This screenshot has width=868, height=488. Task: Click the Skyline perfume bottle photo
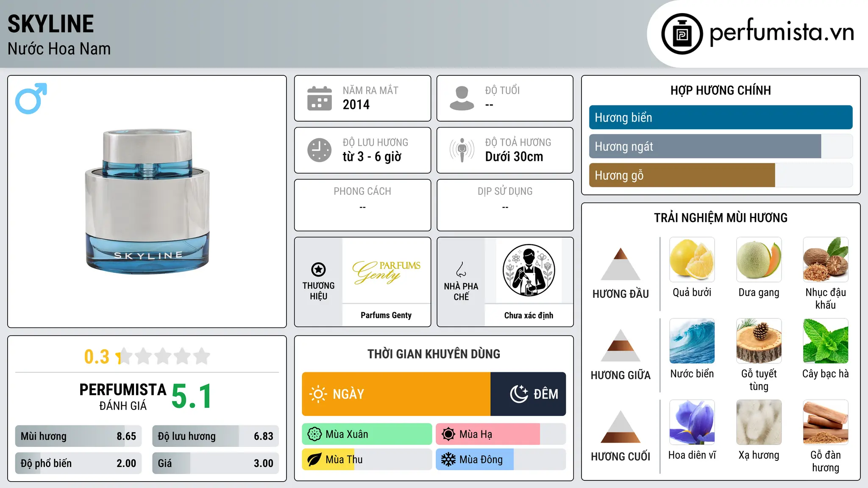click(x=147, y=202)
